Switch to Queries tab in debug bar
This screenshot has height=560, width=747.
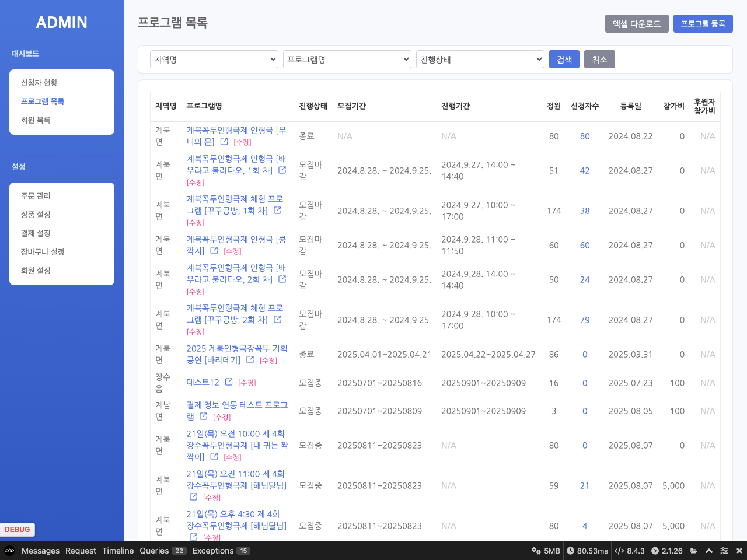(x=154, y=551)
